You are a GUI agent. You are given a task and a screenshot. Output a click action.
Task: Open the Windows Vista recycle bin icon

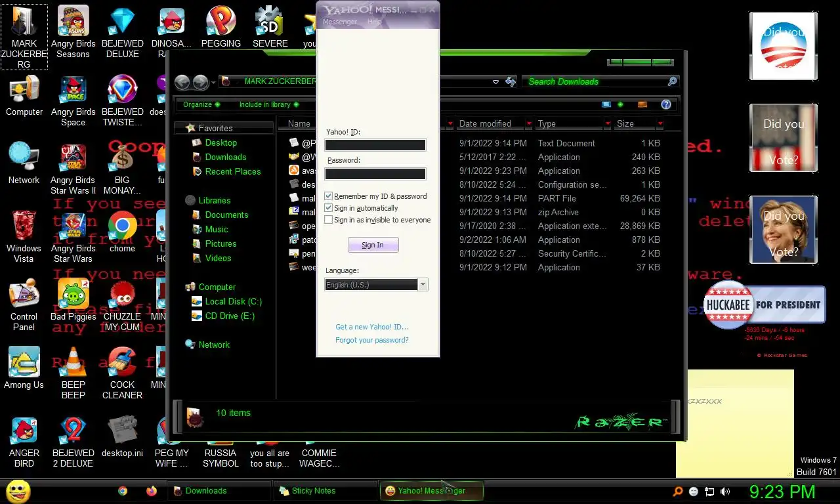click(24, 236)
